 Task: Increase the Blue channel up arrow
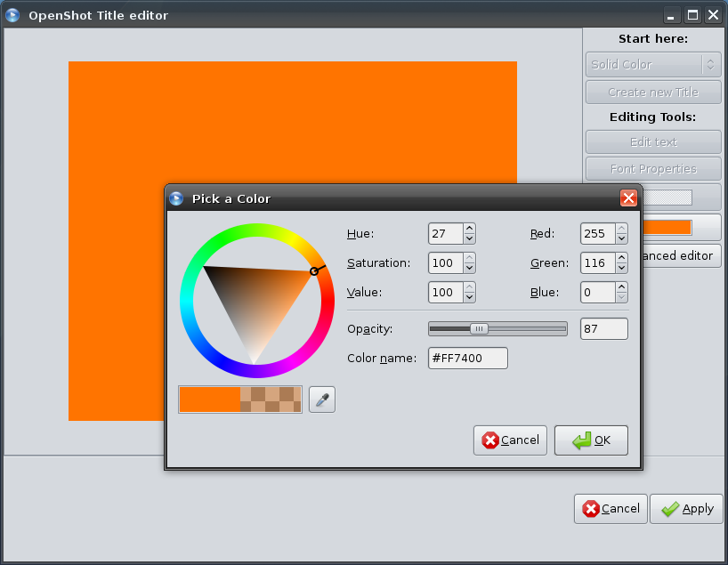(x=621, y=287)
